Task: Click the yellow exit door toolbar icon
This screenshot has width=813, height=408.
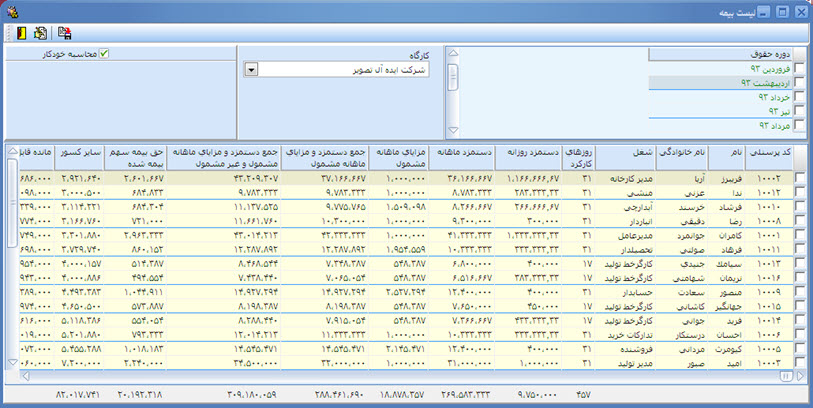Action: pyautogui.click(x=14, y=33)
